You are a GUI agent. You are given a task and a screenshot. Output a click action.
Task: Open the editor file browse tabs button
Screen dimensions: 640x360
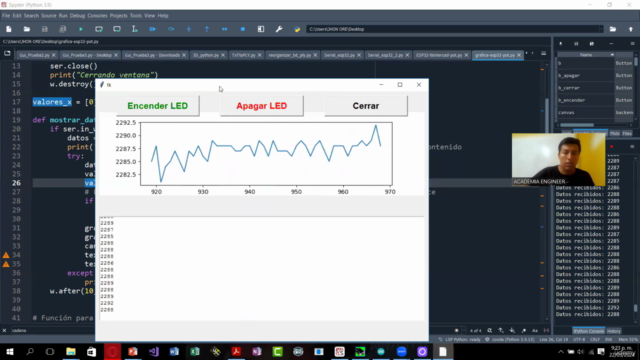click(x=7, y=53)
